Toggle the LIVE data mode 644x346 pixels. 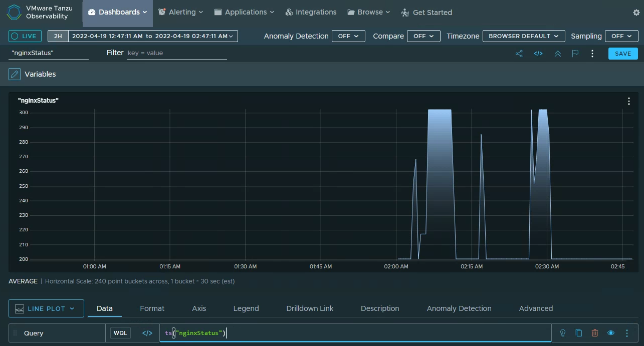25,36
